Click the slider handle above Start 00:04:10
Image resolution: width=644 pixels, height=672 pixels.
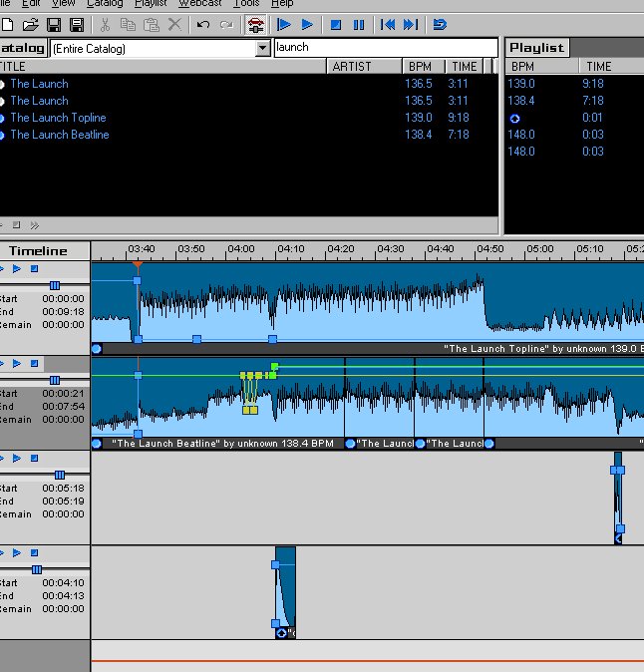(37, 569)
